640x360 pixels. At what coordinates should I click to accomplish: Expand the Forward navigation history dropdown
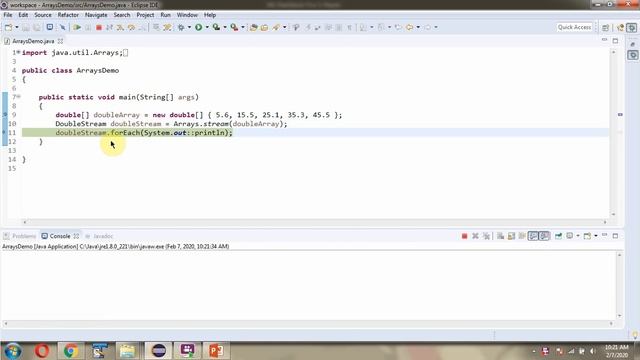click(x=436, y=27)
